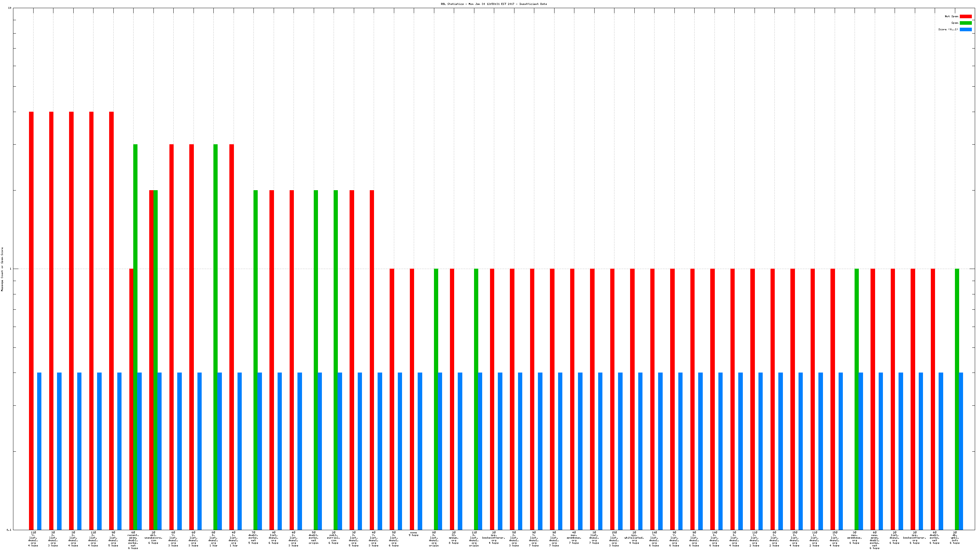Select the recent.spam.dnsbl.sorbs.net axis label
Image resolution: width=980 pixels, height=551 pixels.
[x=133, y=540]
